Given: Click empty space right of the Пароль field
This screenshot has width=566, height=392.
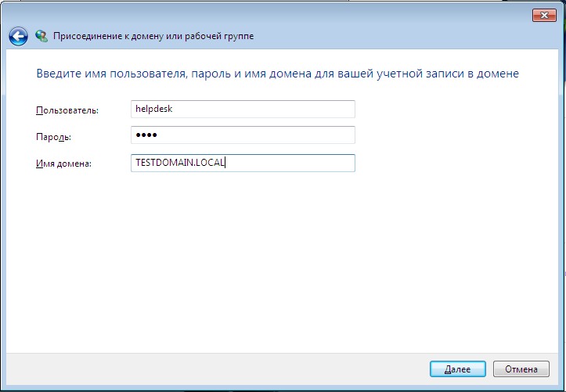Looking at the screenshot, I should [454, 135].
